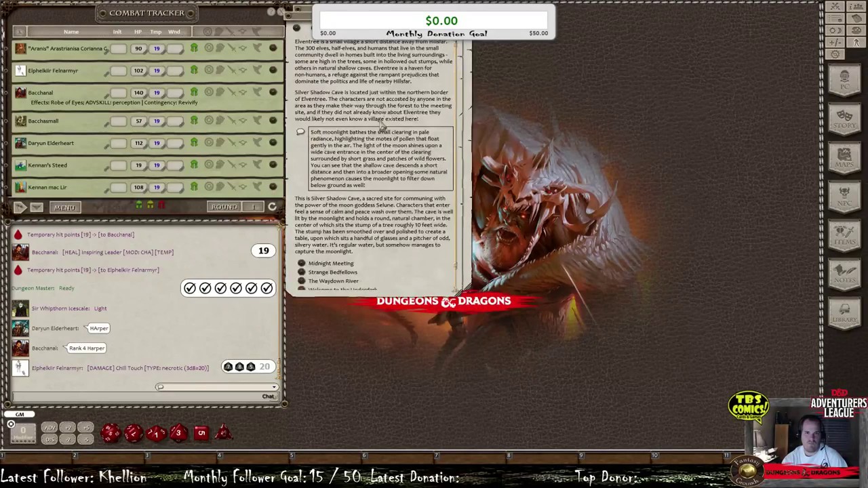Viewport: 868px width, 488px height.
Task: Click the +5 modifier button
Action: pyautogui.click(x=85, y=428)
